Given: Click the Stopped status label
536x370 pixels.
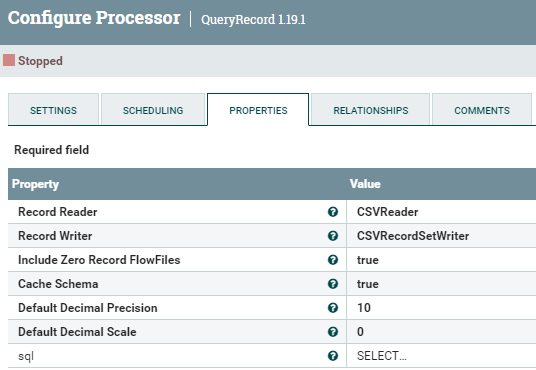Looking at the screenshot, I should 40,61.
